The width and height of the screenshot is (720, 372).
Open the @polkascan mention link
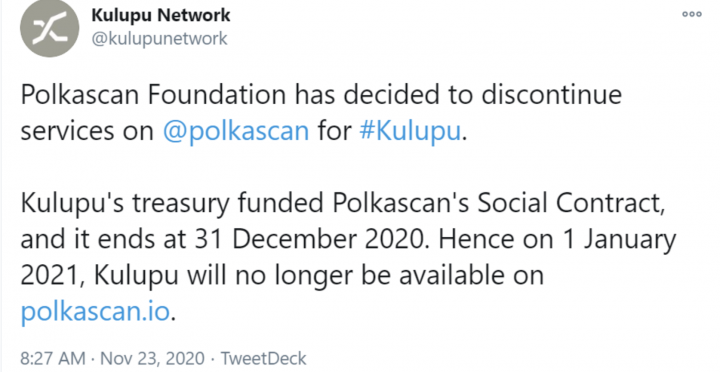(x=236, y=130)
